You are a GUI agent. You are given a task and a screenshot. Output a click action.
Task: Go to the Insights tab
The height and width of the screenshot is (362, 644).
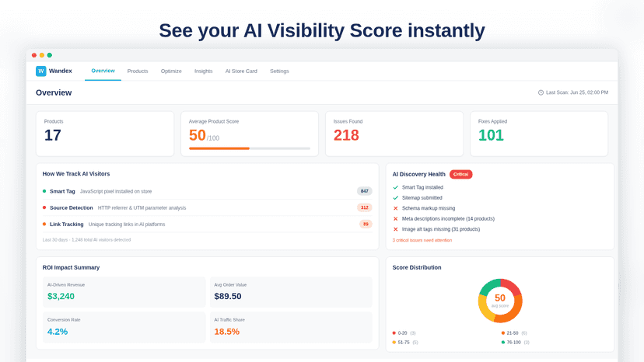[203, 71]
